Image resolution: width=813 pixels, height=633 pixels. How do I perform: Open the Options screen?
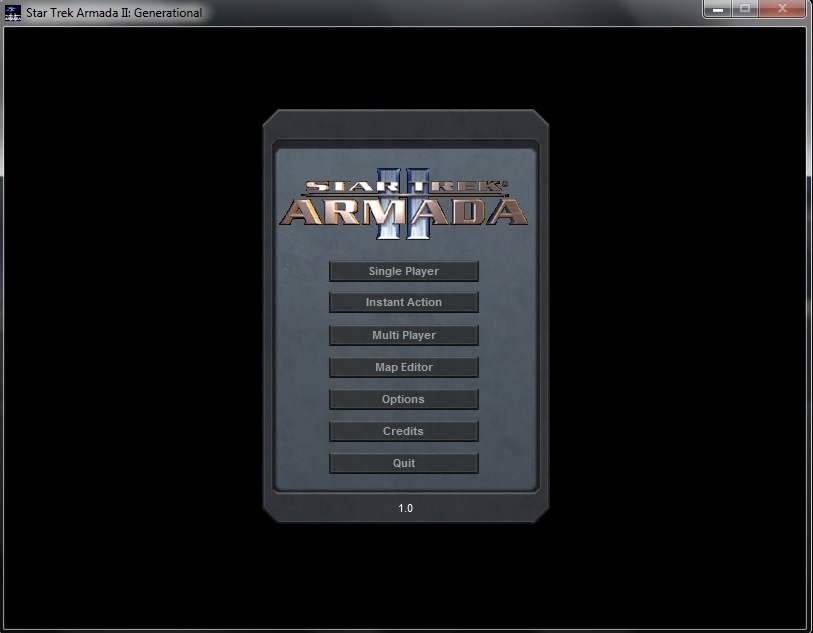coord(403,399)
